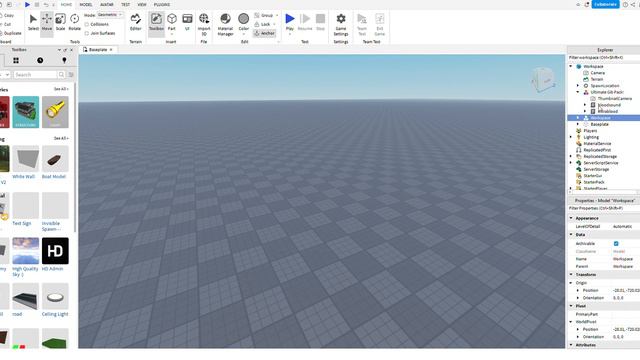Click the Collaborate button
This screenshot has height=360, width=640.
tap(605, 4)
